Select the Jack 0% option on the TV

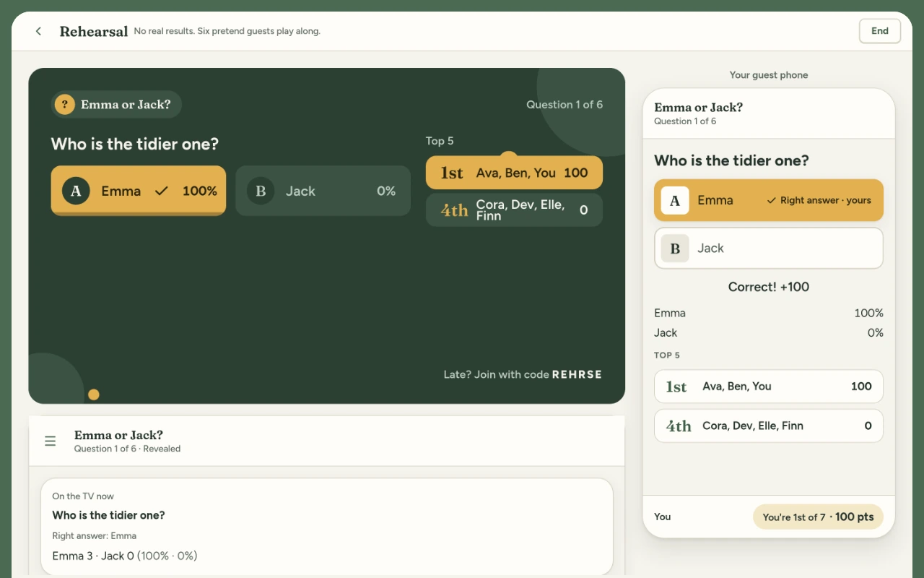[323, 191]
